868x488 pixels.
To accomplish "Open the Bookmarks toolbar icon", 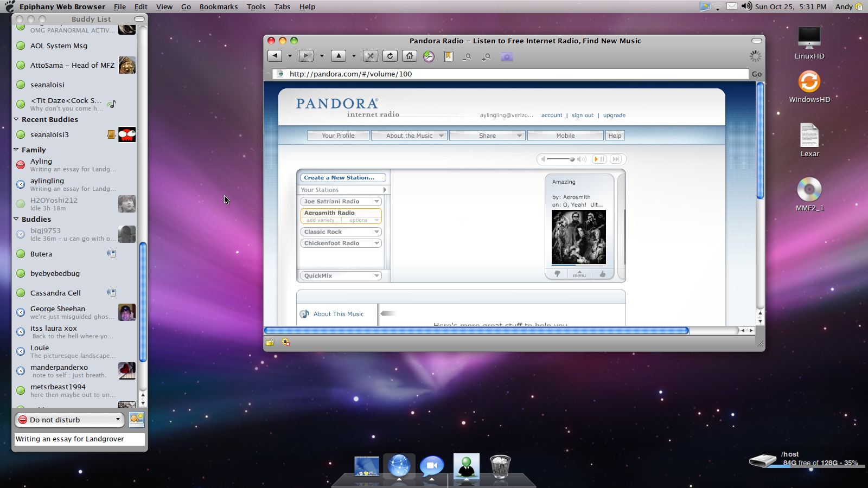I will pos(448,56).
